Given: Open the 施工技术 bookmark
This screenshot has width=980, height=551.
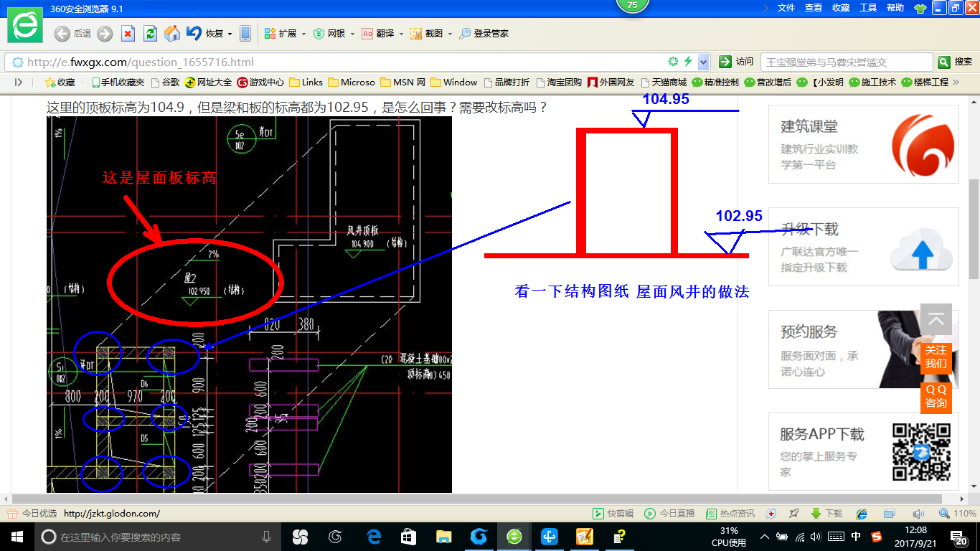Looking at the screenshot, I should 872,83.
